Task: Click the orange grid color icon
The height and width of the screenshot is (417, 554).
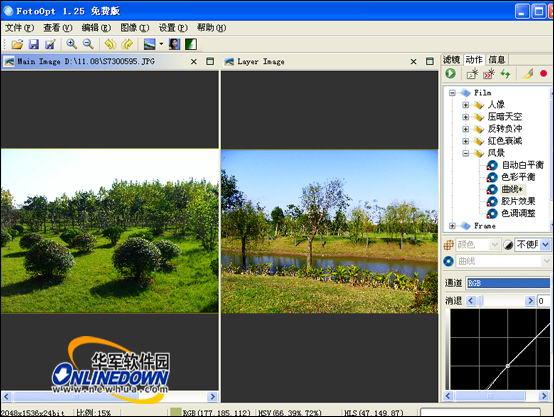Action: [449, 245]
